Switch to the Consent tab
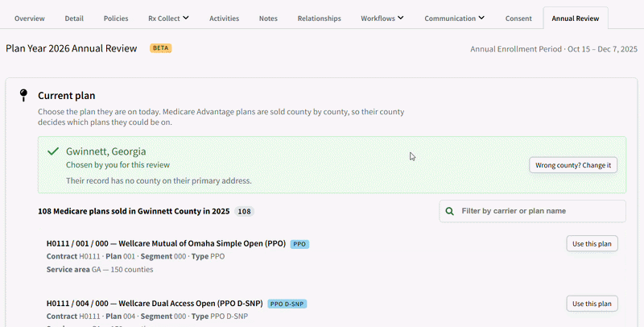The height and width of the screenshot is (327, 644). (x=518, y=19)
